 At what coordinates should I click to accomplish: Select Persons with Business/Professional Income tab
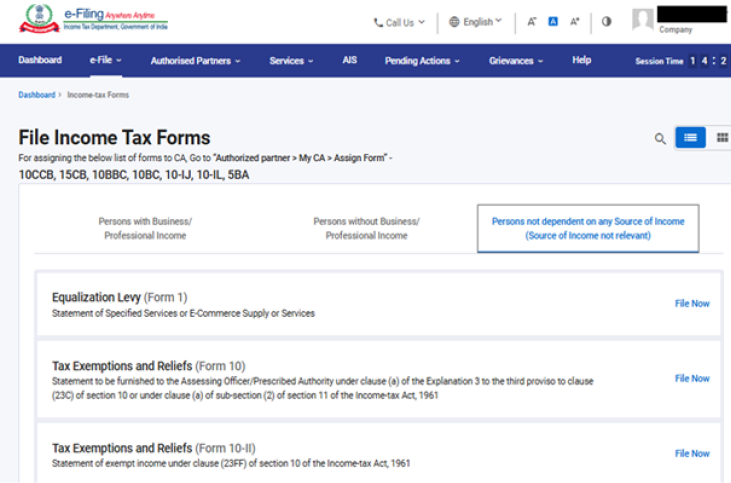(145, 228)
